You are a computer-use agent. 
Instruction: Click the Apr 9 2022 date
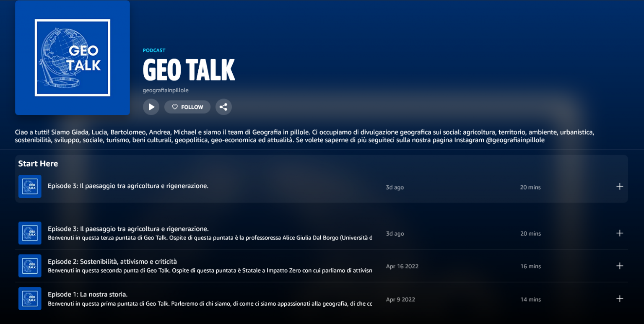click(400, 299)
